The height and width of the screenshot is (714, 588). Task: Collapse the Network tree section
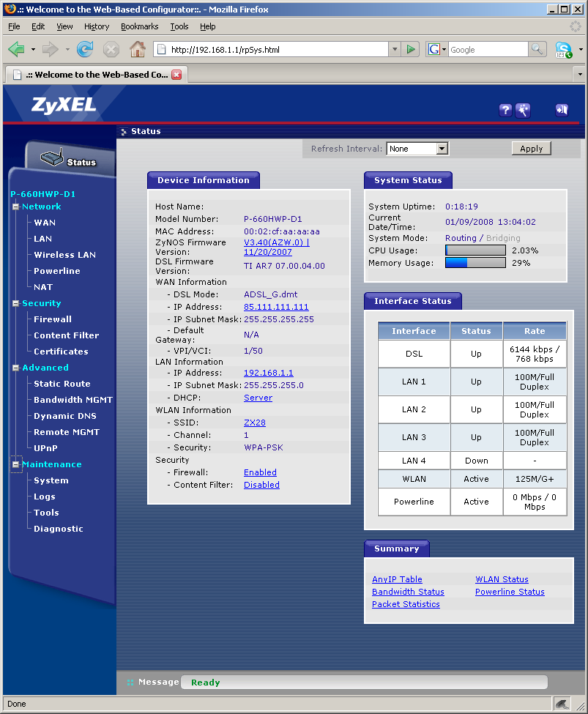coord(15,207)
